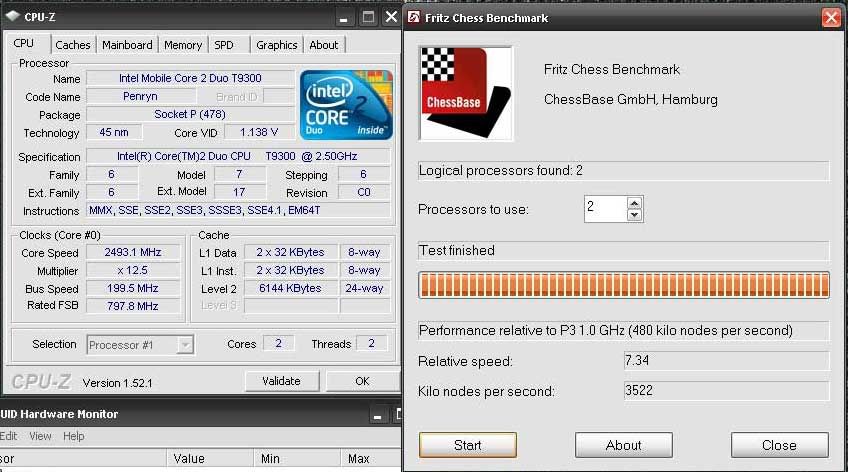The height and width of the screenshot is (472, 848).
Task: Click the Close button in Fritz Chess Benchmark
Action: tap(779, 445)
